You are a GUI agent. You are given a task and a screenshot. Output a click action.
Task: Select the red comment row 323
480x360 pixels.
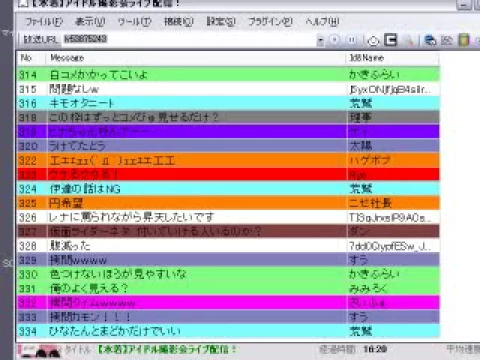pyautogui.click(x=228, y=174)
